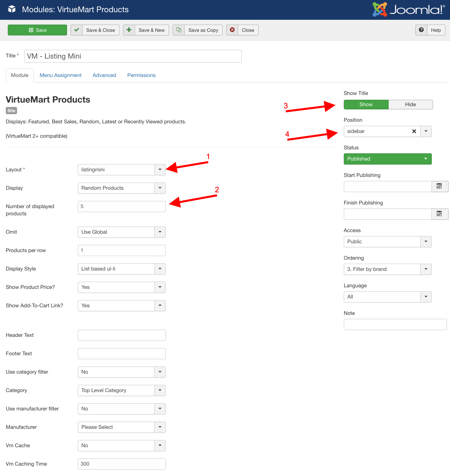The height and width of the screenshot is (476, 450).
Task: Clear the sidebar position with X icon
Action: tap(414, 131)
